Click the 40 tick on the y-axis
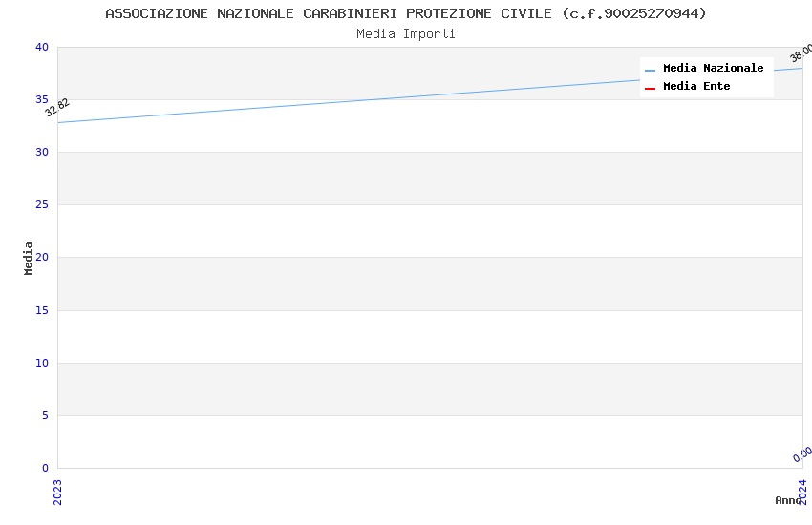Image resolution: width=812 pixels, height=525 pixels. pos(41,48)
